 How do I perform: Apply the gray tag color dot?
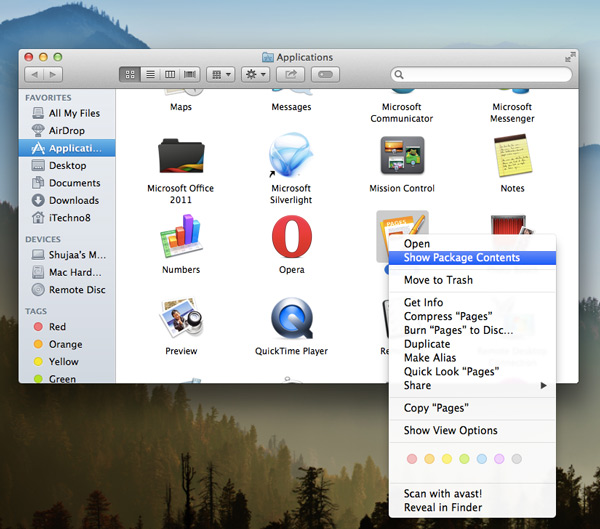tap(517, 459)
